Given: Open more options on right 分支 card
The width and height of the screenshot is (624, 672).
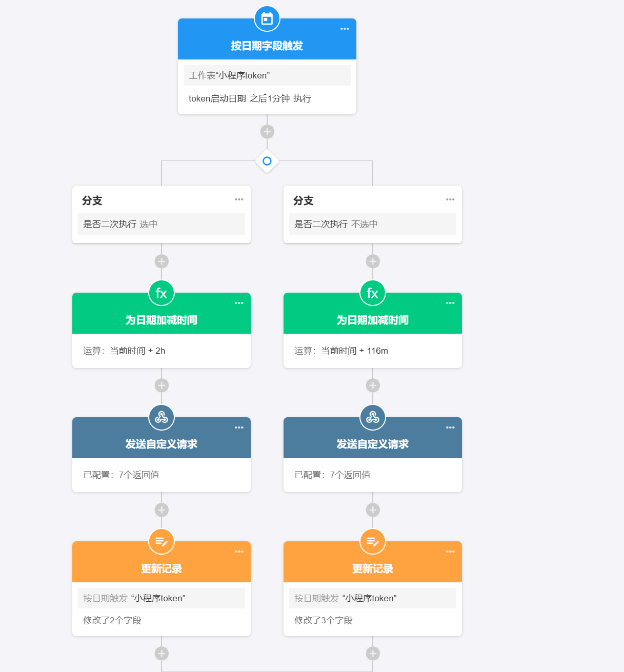Looking at the screenshot, I should [x=450, y=199].
